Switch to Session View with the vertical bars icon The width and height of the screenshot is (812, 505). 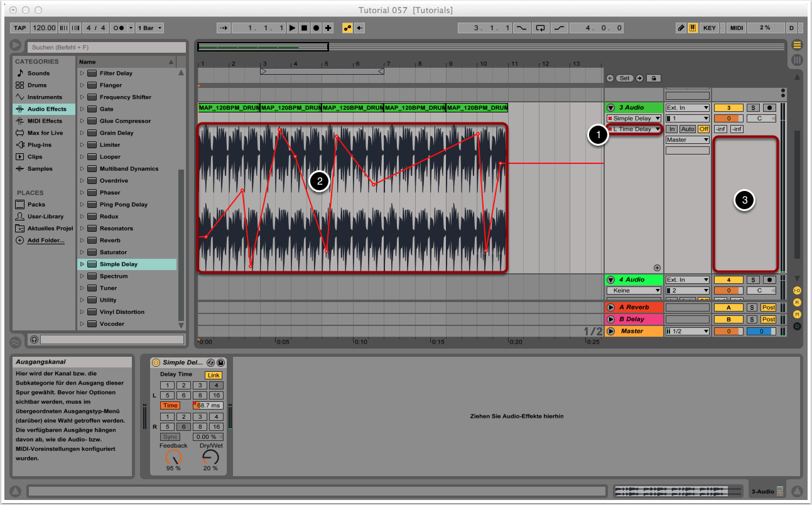pos(797,60)
